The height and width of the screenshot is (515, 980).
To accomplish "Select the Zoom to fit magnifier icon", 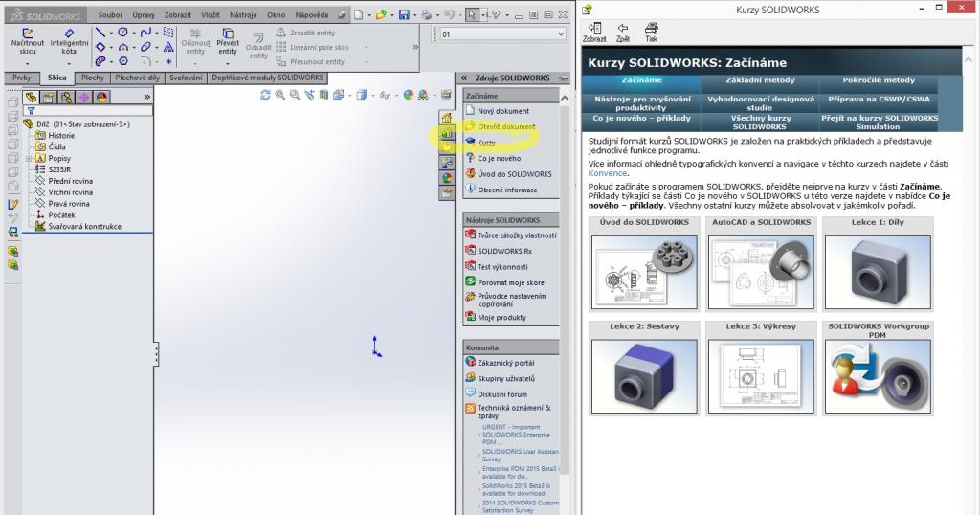I will pyautogui.click(x=280, y=95).
